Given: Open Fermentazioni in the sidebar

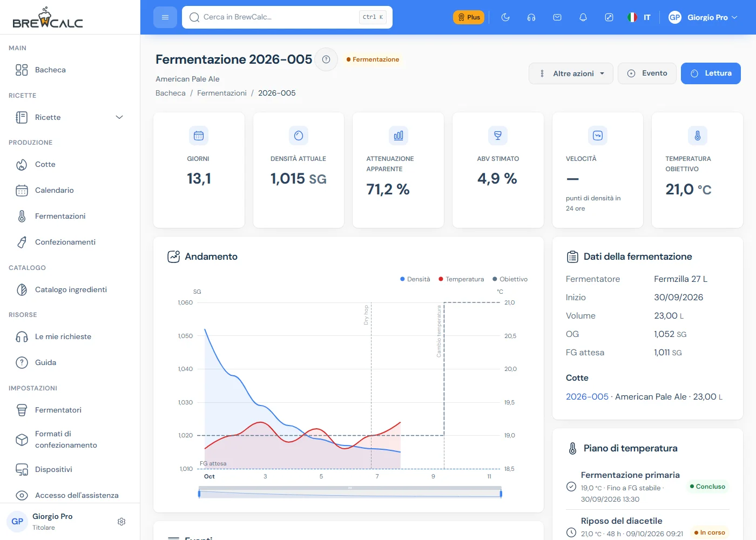Looking at the screenshot, I should click(70, 216).
